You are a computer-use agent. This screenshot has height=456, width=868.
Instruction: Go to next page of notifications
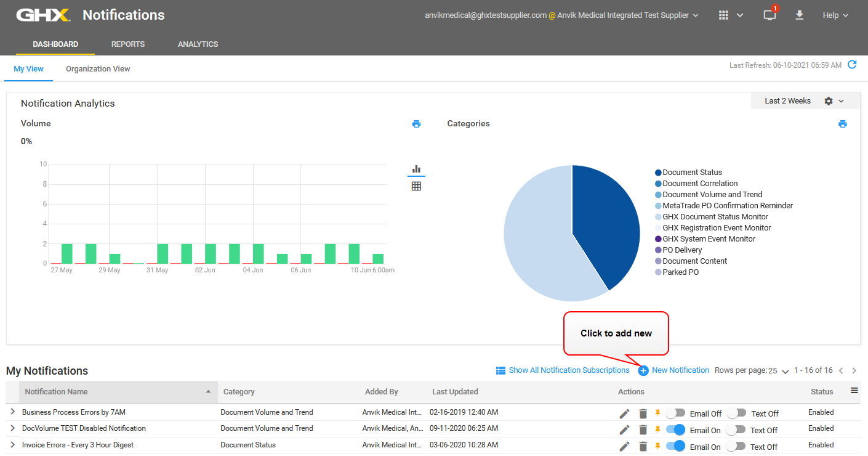click(x=854, y=370)
